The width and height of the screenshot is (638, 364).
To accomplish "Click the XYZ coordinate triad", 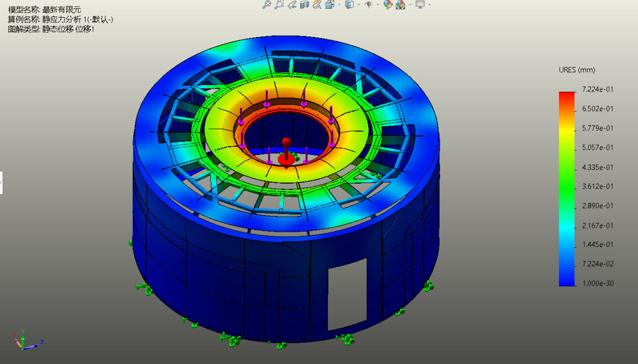I will [x=22, y=341].
